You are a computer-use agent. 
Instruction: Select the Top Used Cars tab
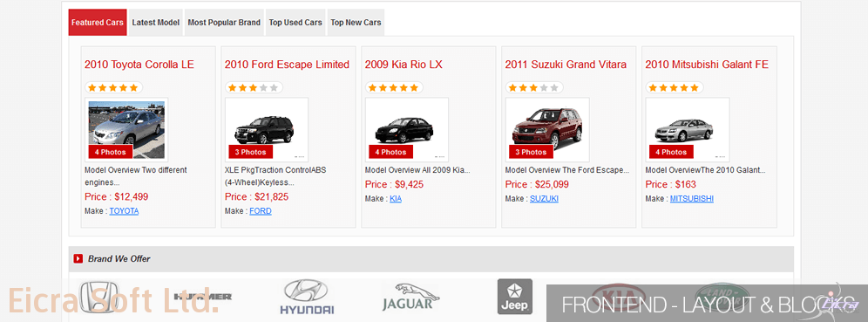tap(295, 23)
